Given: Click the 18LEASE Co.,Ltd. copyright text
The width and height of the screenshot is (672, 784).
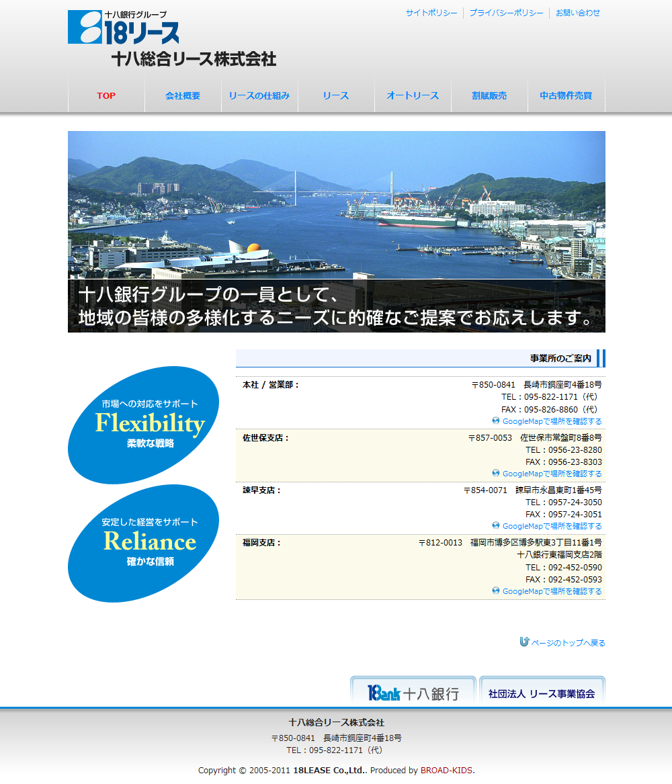Looking at the screenshot, I should pos(330,770).
